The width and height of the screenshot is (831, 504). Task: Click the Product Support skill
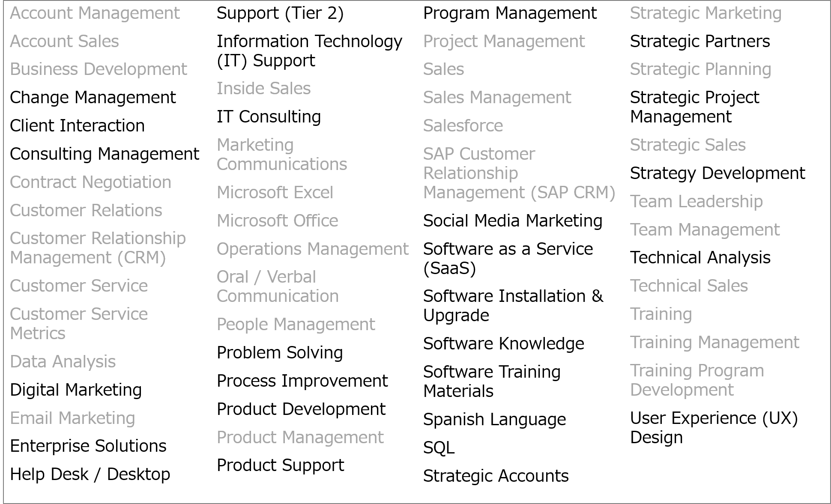pos(280,465)
